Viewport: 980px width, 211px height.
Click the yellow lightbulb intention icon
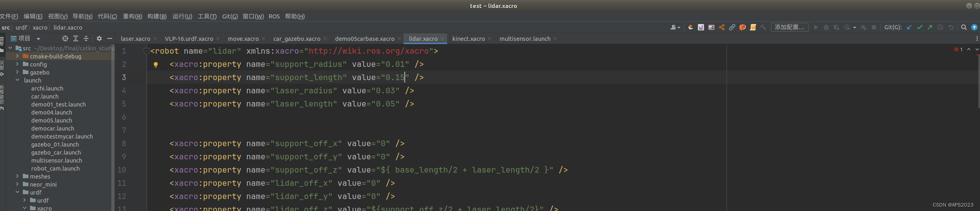156,64
